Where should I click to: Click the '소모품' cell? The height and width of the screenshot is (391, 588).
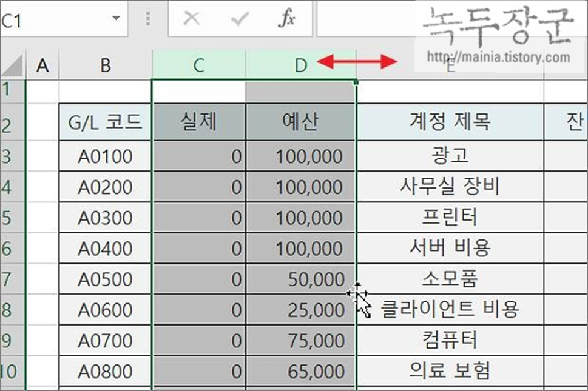coord(450,279)
